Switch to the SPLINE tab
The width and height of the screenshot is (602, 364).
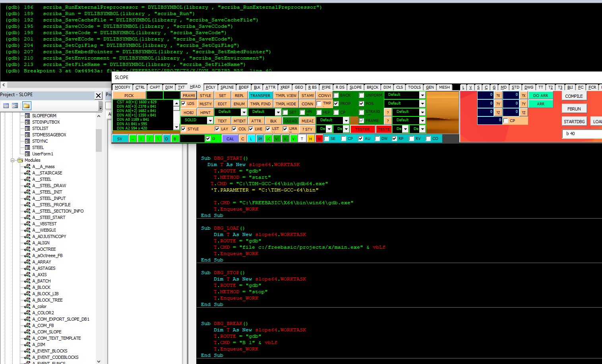(226, 87)
